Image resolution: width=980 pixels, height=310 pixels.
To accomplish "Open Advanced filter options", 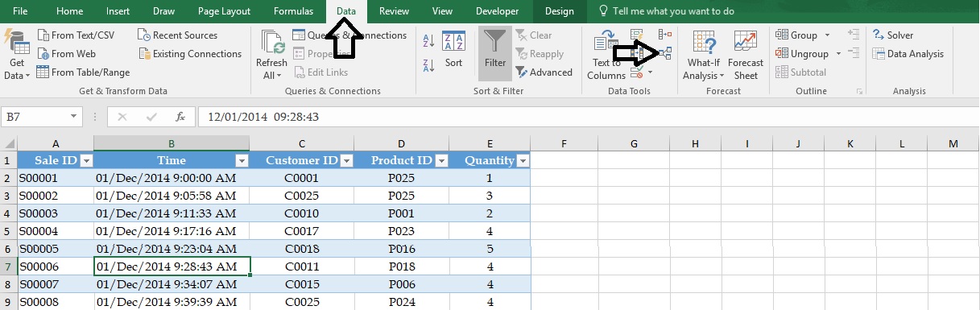I will coord(544,72).
